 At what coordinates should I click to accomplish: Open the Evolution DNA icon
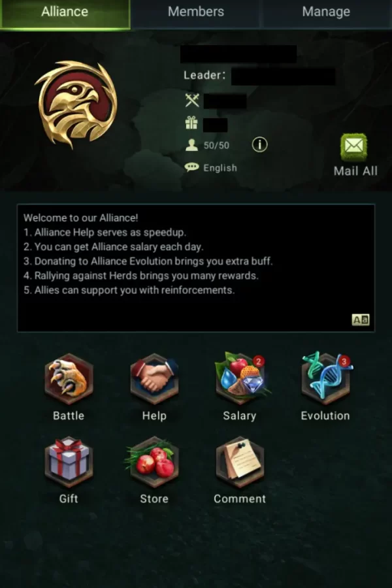coord(325,378)
